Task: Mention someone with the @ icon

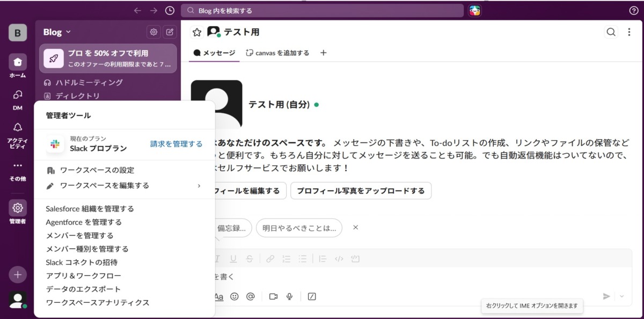Action: click(250, 296)
